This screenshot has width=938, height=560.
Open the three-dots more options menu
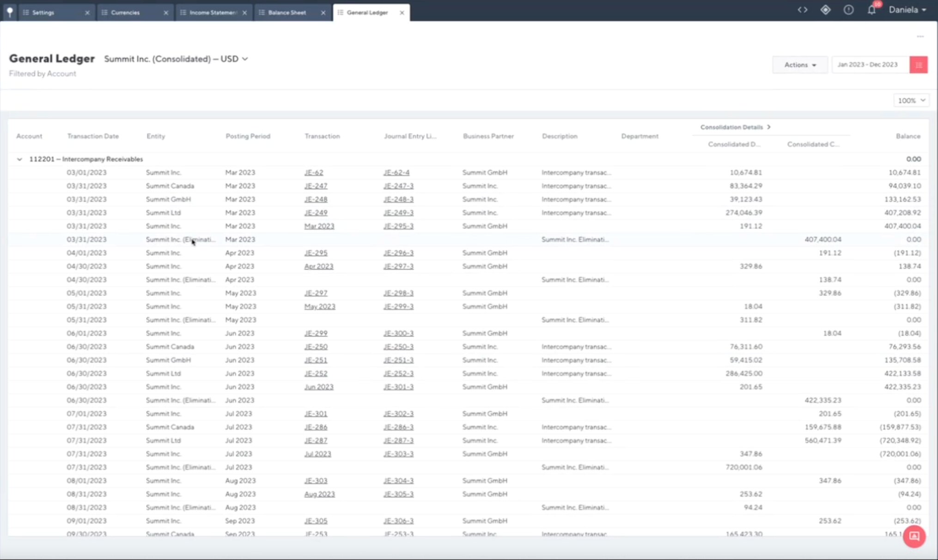920,36
